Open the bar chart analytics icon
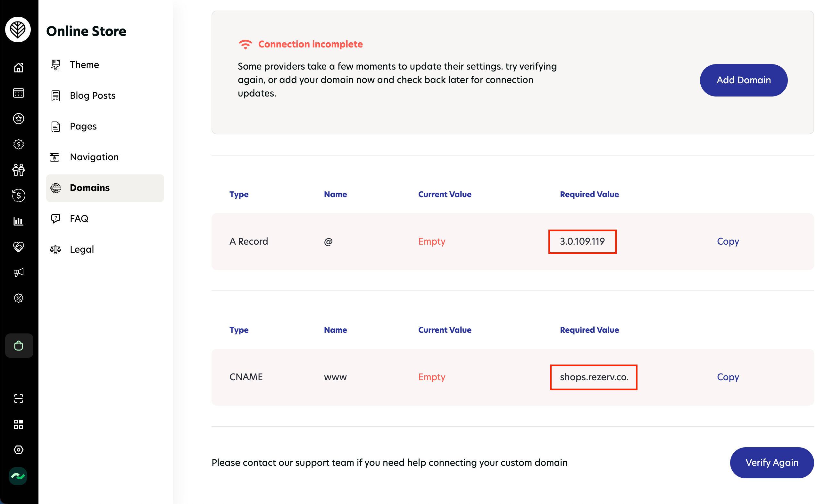Screen dimensions: 825x504 pyautogui.click(x=18, y=221)
